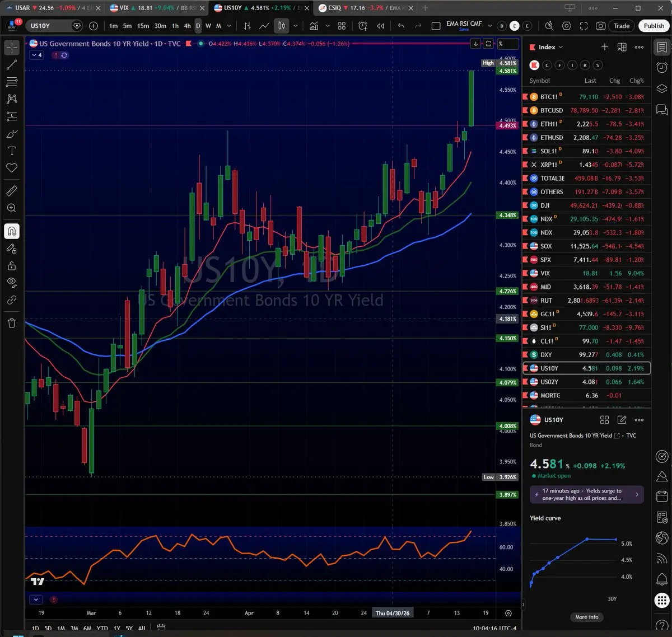This screenshot has height=637, width=672.
Task: Open the Yields surge news headline
Action: tap(586, 494)
